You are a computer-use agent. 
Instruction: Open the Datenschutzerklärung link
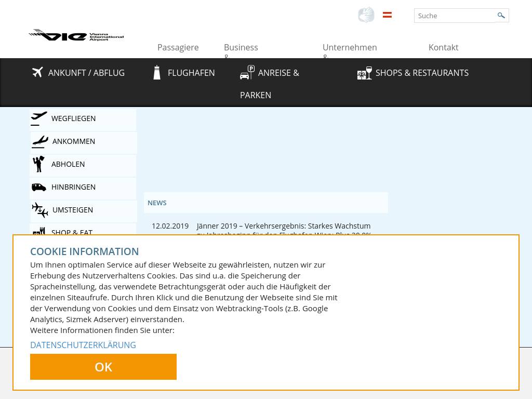83,345
